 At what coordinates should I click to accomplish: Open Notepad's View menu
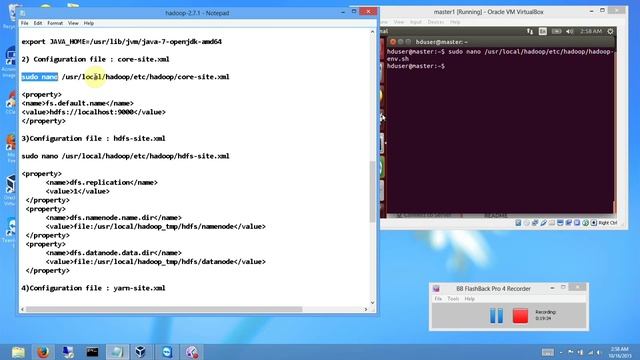tap(73, 23)
